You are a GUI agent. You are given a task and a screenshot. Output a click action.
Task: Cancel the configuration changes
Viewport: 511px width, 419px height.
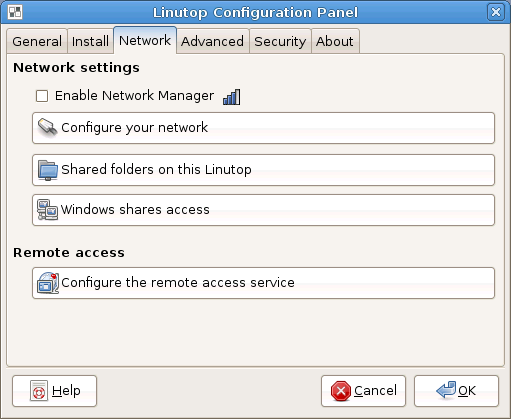coord(363,391)
